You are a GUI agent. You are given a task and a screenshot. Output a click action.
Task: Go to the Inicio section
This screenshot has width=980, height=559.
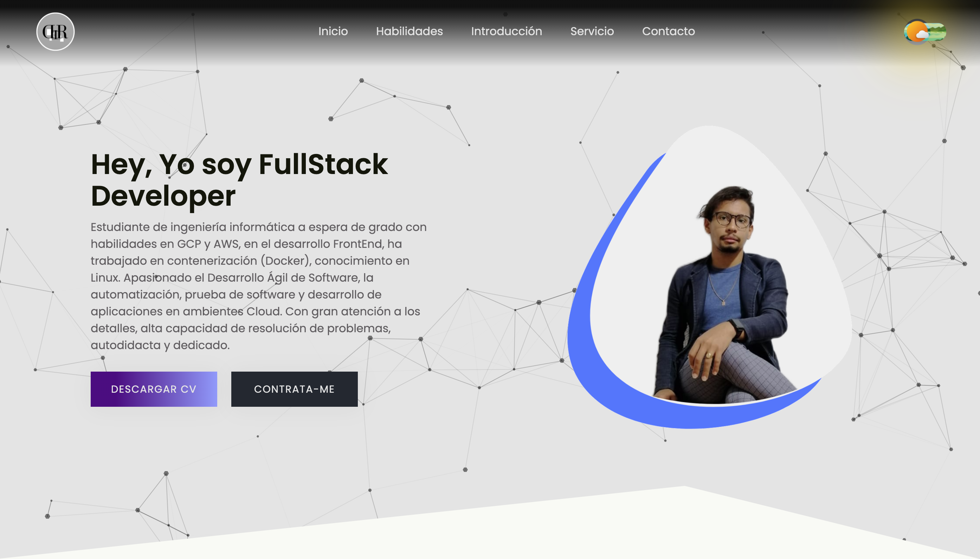(333, 31)
